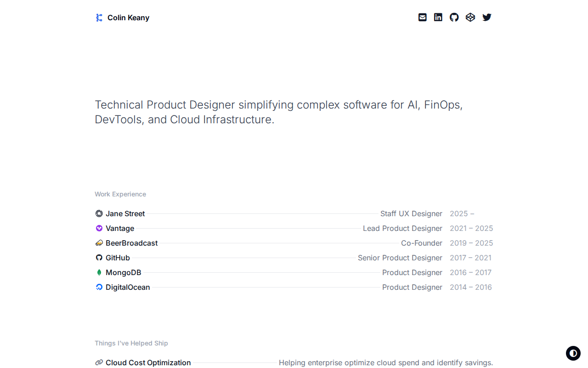Open the Vantage work experience link
The height and width of the screenshot is (368, 588).
click(x=120, y=228)
